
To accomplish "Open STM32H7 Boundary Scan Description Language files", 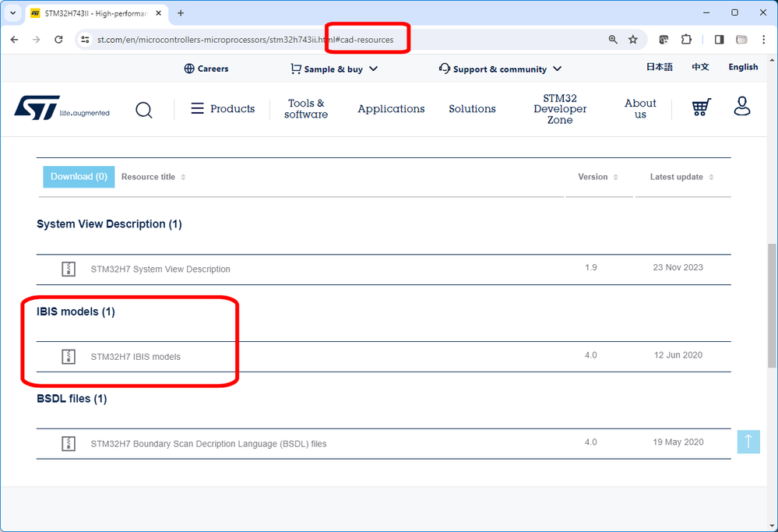I will tap(209, 444).
